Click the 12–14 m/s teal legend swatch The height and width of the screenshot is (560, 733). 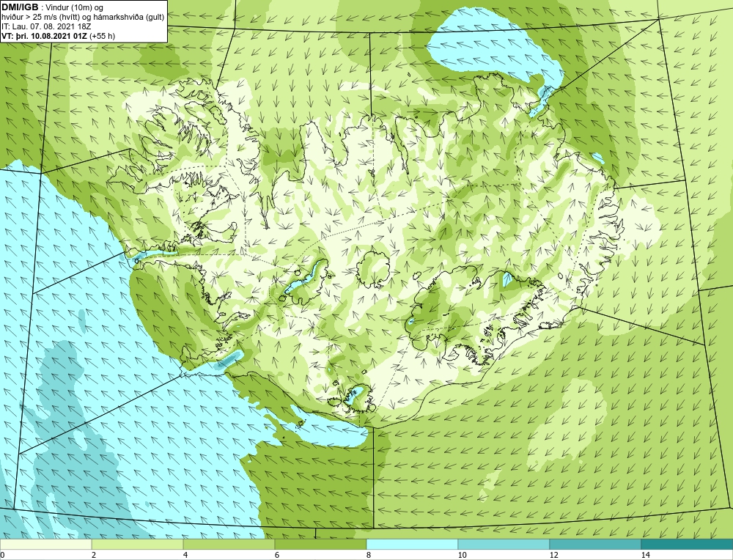[595, 545]
